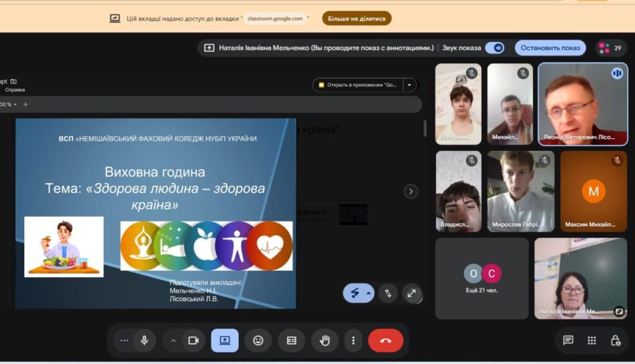Select Мирослав's video tile

click(x=521, y=192)
